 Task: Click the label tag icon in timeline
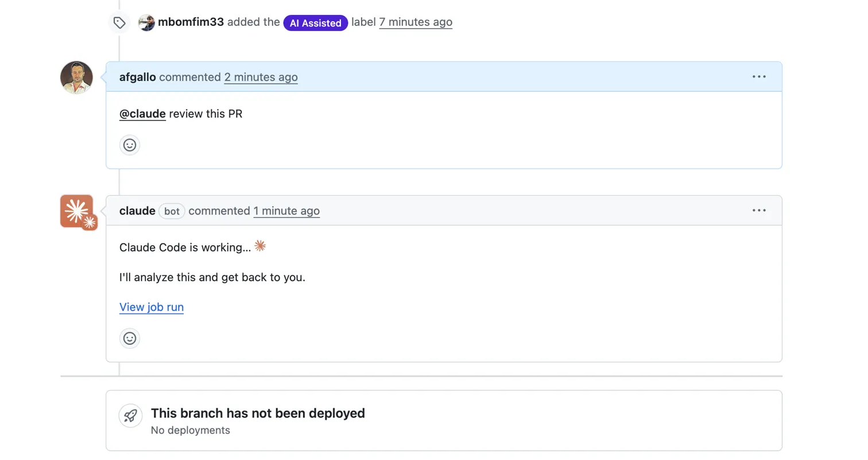119,23
